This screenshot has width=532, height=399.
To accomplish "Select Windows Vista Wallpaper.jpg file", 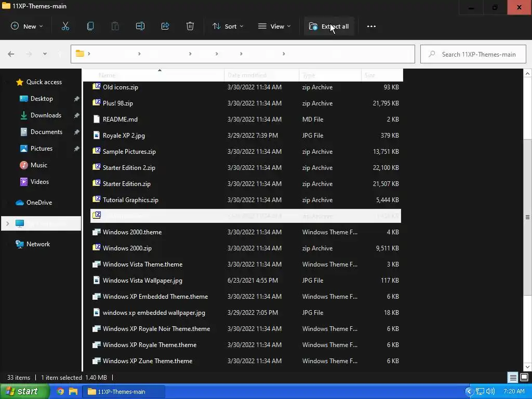I will click(x=246, y=281).
